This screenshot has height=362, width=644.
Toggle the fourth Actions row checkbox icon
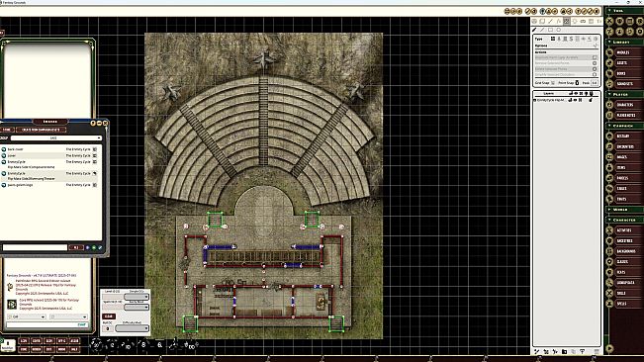click(595, 74)
